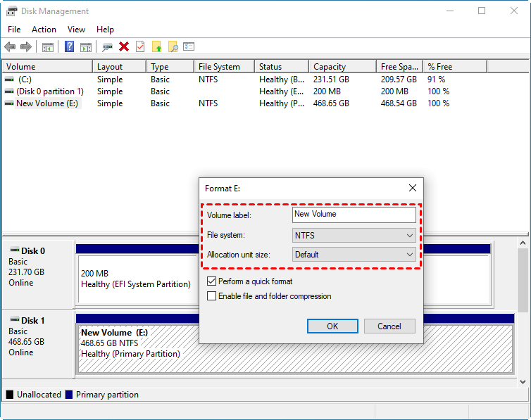This screenshot has width=531, height=420.
Task: Sort by Volume column header
Action: (x=47, y=67)
